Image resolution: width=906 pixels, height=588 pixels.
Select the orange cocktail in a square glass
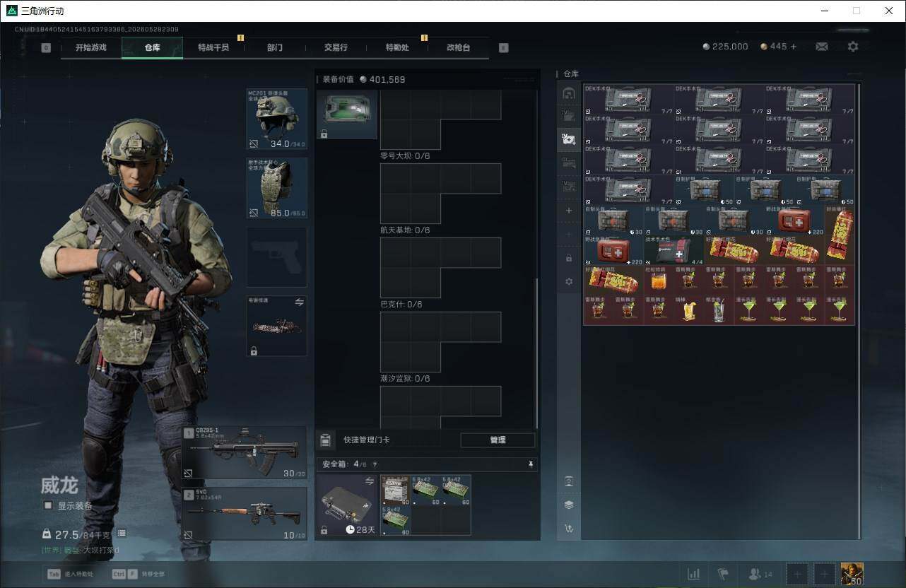[x=659, y=281]
